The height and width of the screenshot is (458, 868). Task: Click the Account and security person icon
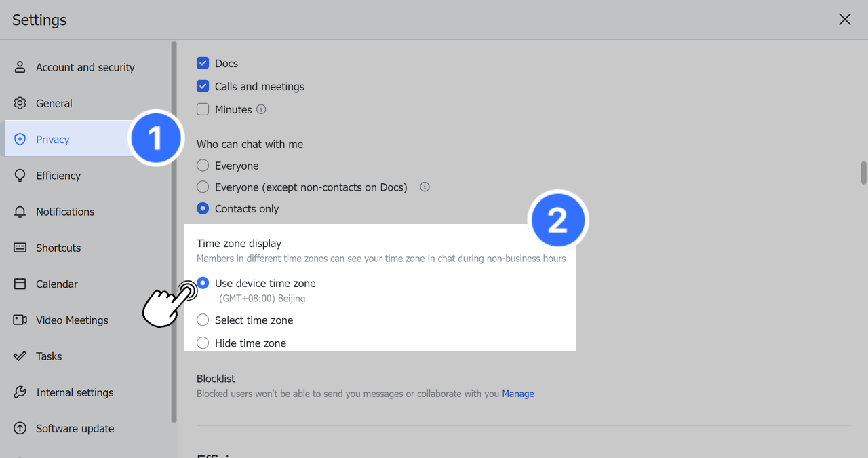point(20,67)
